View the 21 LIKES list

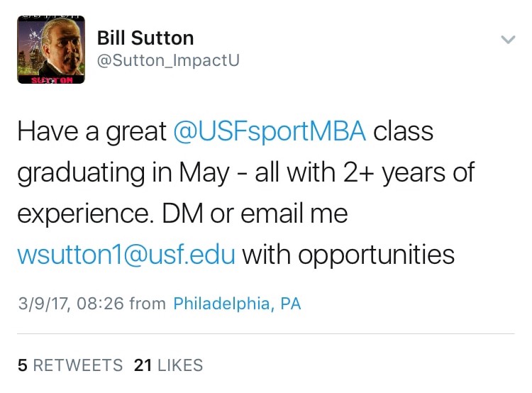tap(168, 365)
